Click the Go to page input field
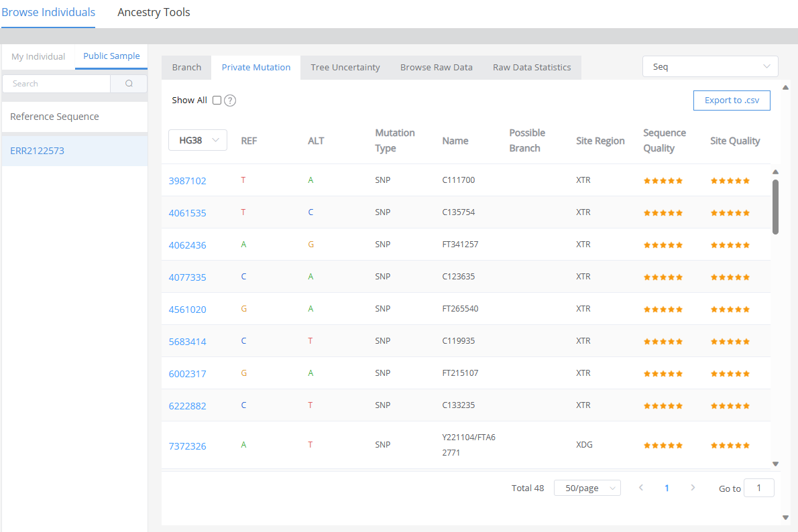 click(x=759, y=488)
